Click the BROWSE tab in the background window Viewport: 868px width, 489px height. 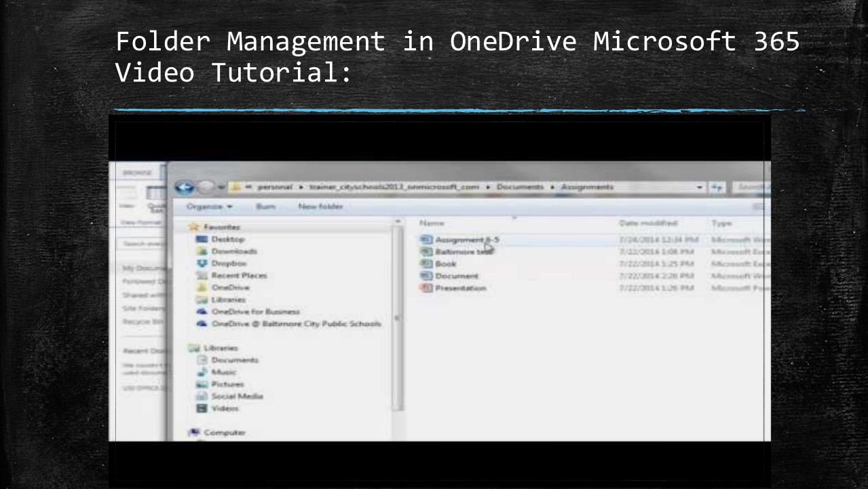pyautogui.click(x=136, y=174)
